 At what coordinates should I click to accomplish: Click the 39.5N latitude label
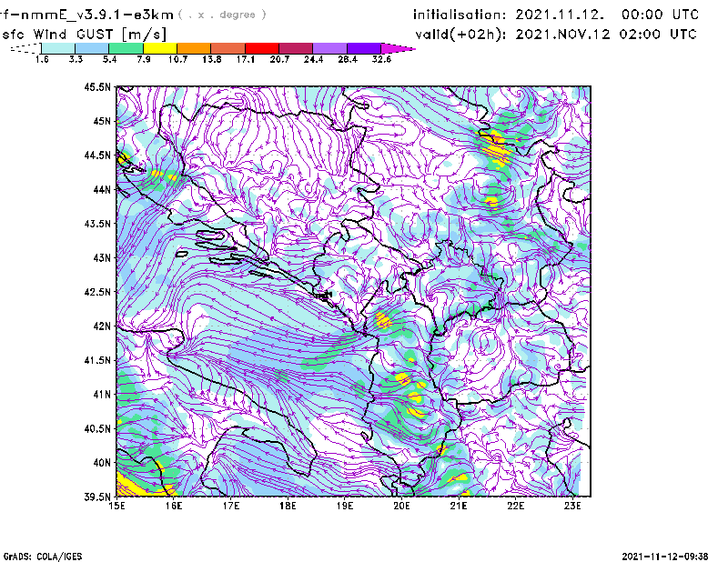(97, 497)
